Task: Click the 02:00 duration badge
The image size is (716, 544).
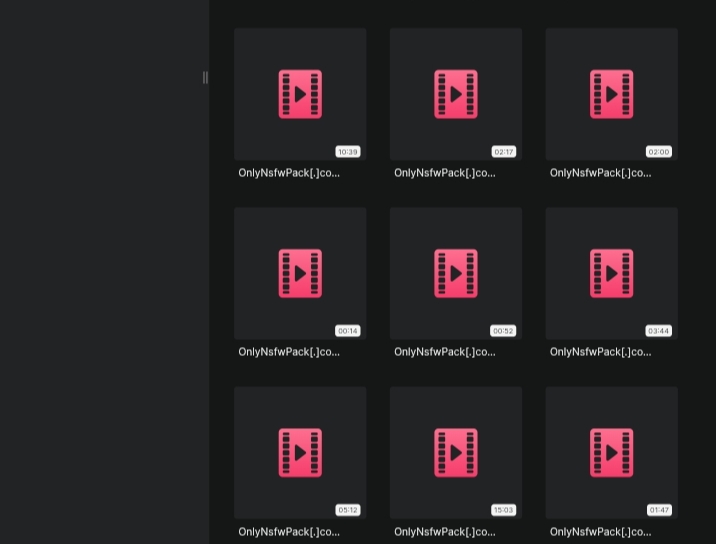Action: tap(659, 152)
